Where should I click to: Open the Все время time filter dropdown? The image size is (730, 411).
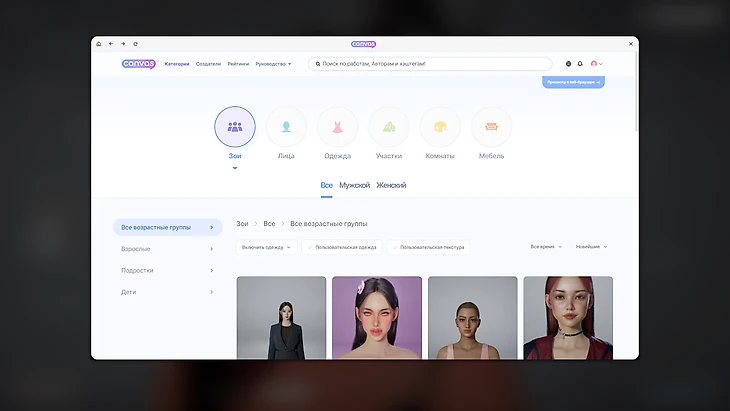(546, 246)
